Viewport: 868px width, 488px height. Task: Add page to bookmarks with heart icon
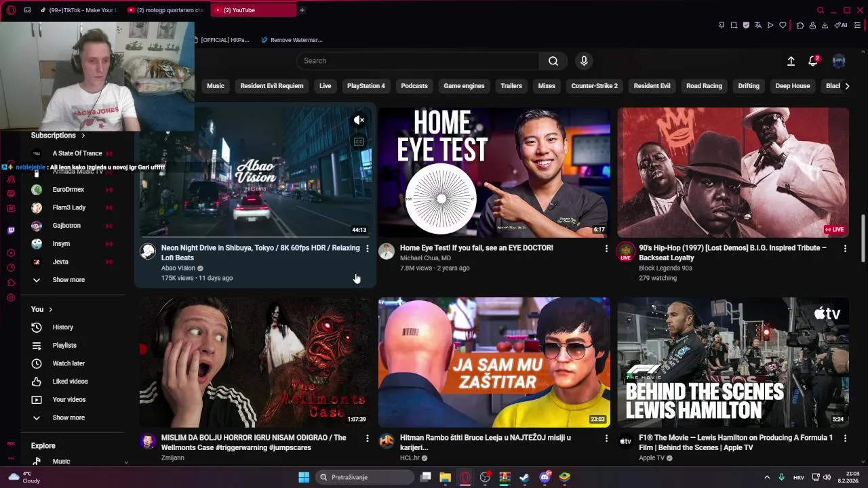coord(783,25)
